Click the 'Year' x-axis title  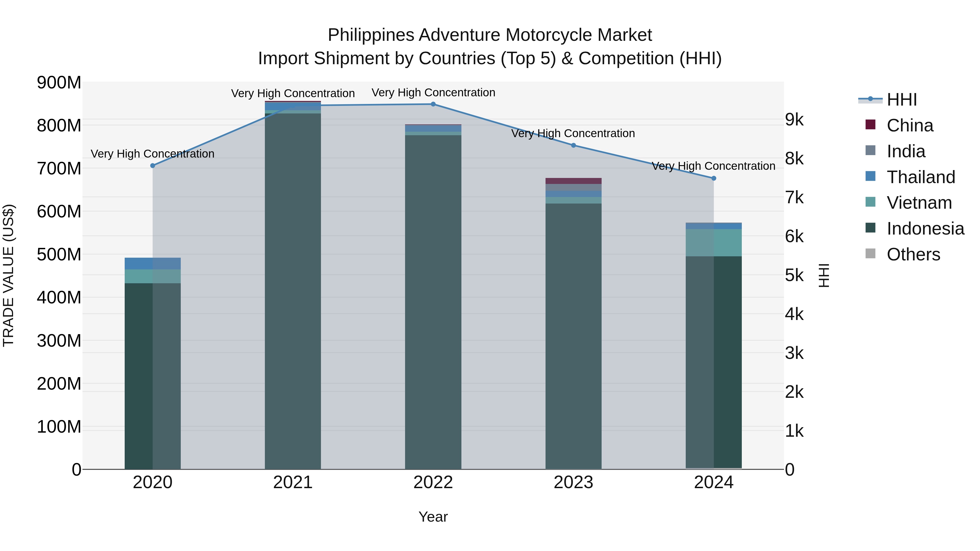(x=433, y=517)
